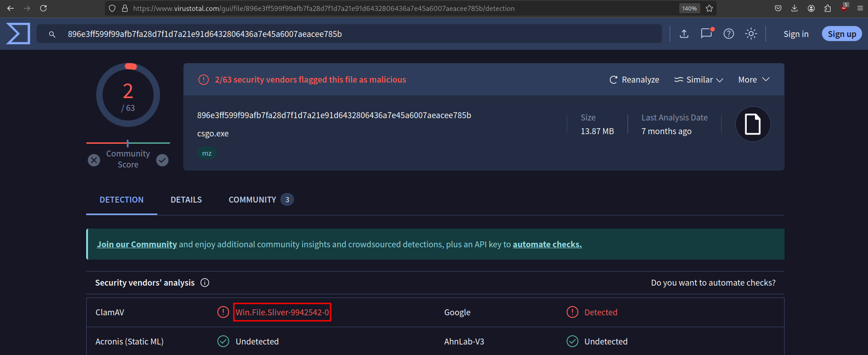Click the community score slider bar
Image resolution: width=868 pixels, height=355 pixels.
[128, 143]
